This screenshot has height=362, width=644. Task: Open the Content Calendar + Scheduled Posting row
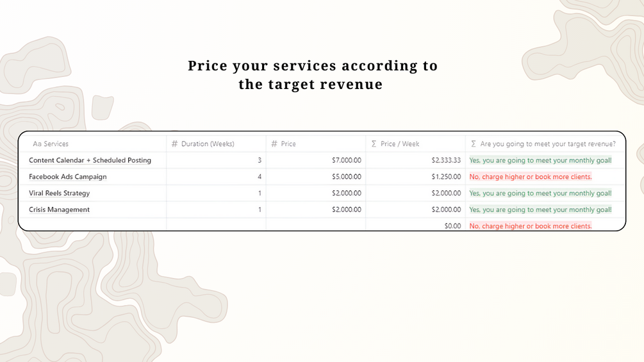click(x=90, y=160)
